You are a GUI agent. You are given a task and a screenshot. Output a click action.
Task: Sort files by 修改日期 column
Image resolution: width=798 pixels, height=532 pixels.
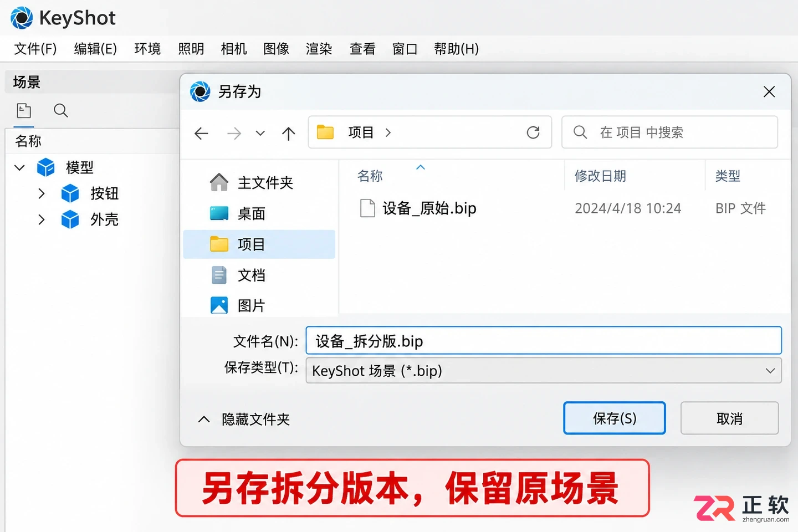pos(601,176)
